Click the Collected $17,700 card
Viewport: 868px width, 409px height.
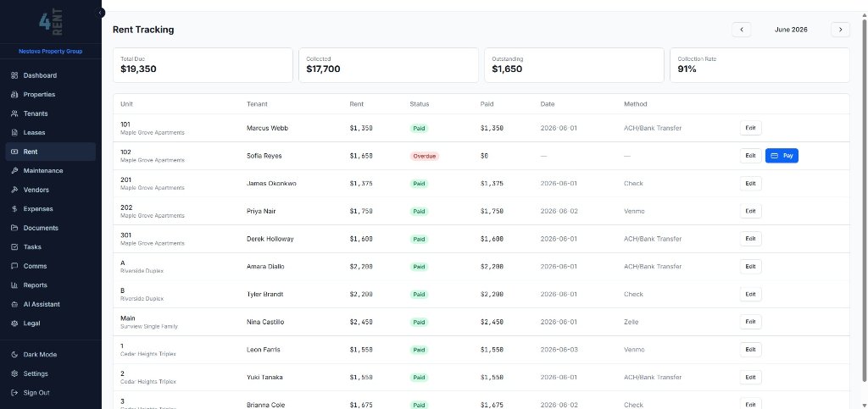click(388, 65)
